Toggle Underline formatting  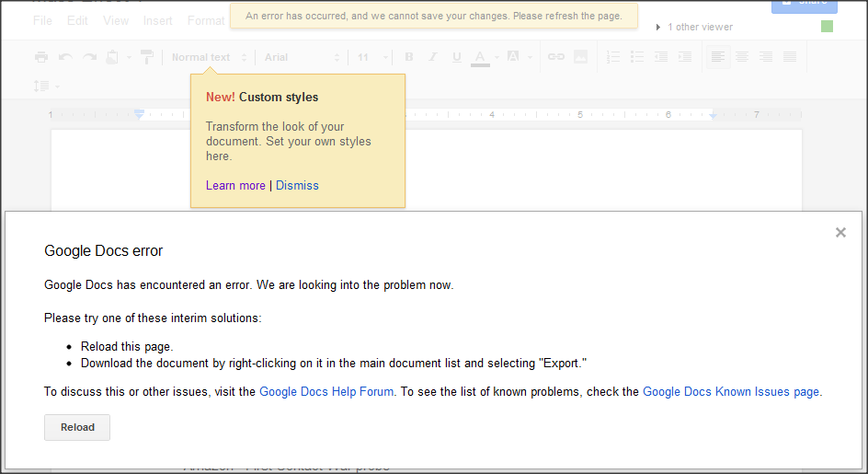tap(457, 57)
